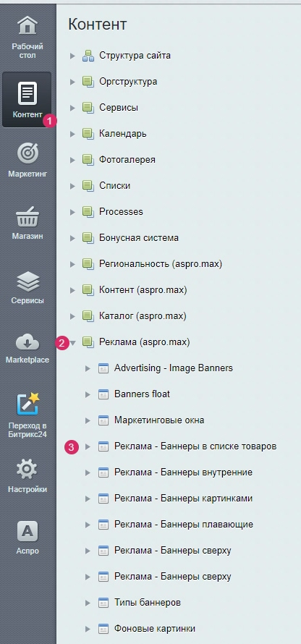Select the Контент section icon
Image resolution: width=301 pixels, height=644 pixels.
[x=27, y=93]
